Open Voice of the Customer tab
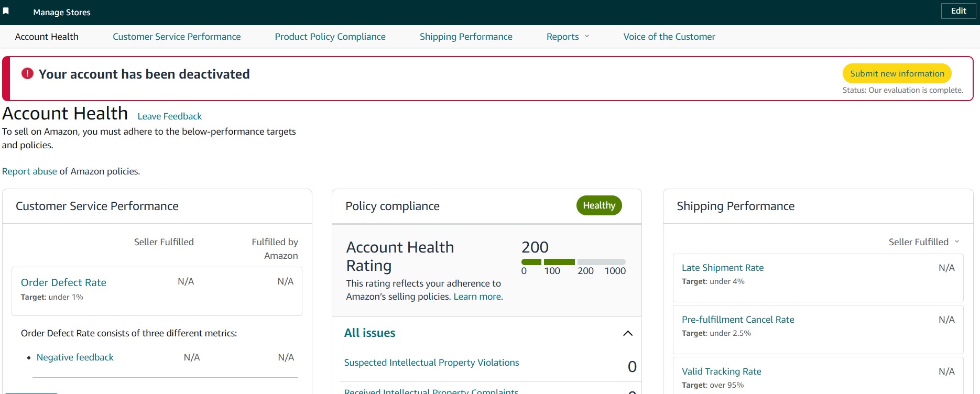This screenshot has height=394, width=980. coord(669,37)
